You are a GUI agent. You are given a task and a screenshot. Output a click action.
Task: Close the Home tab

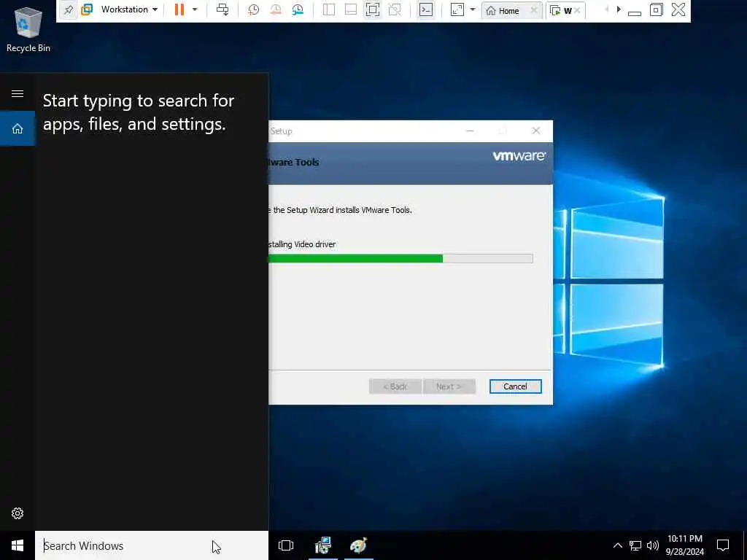(534, 10)
